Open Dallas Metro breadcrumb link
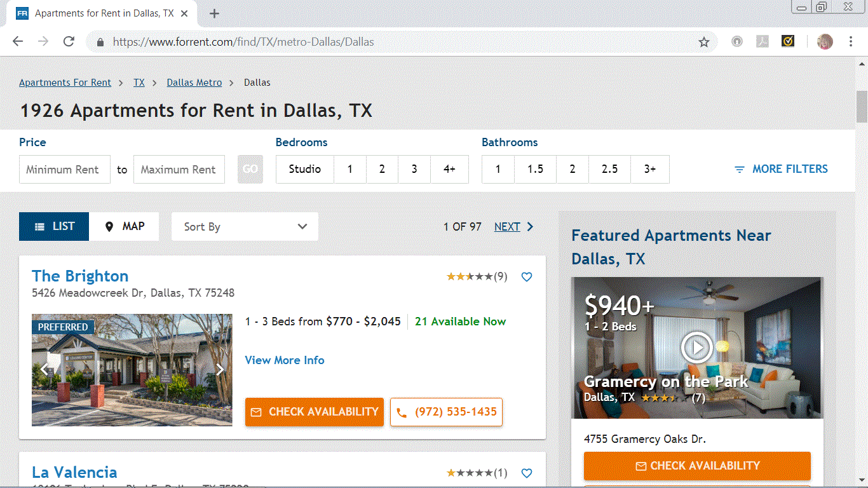Viewport: 868px width, 488px height. point(194,83)
